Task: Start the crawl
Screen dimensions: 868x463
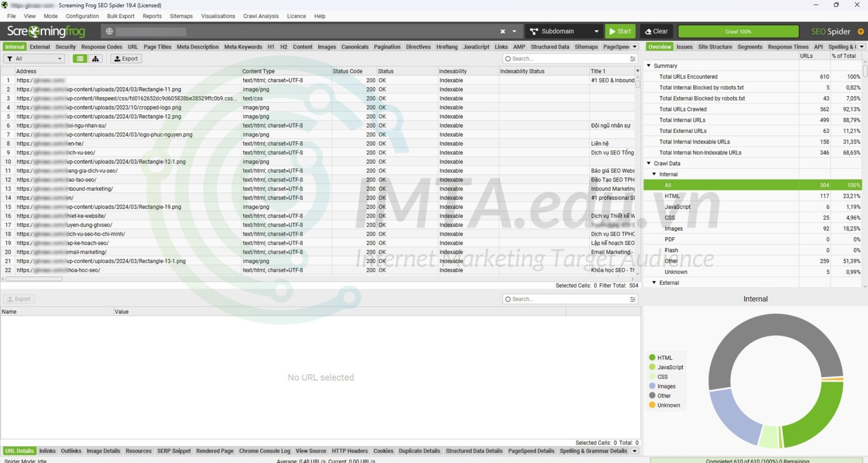Action: 620,31
